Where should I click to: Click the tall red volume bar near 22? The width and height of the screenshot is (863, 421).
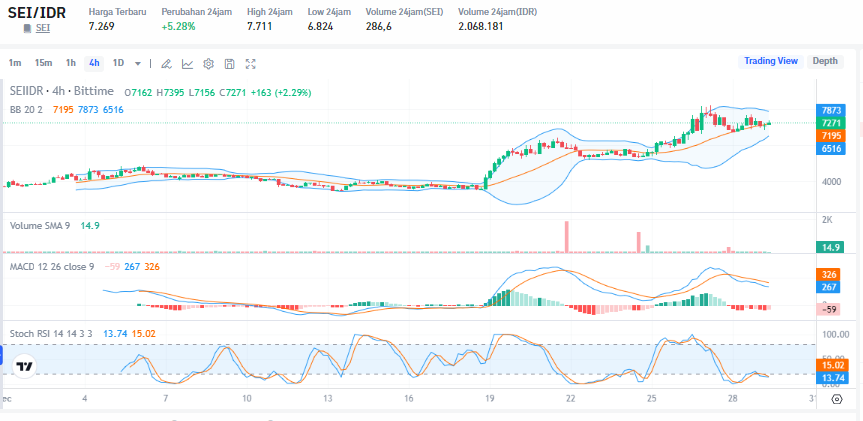point(566,237)
